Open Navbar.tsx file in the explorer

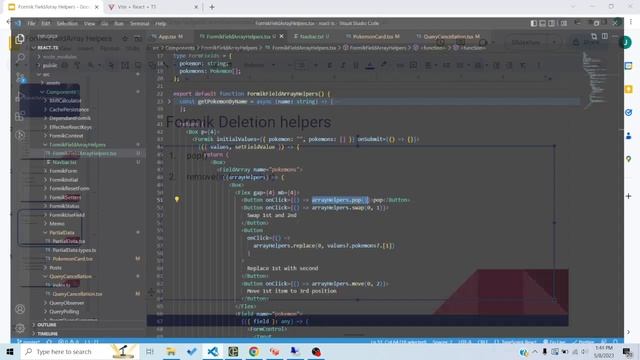(64, 162)
